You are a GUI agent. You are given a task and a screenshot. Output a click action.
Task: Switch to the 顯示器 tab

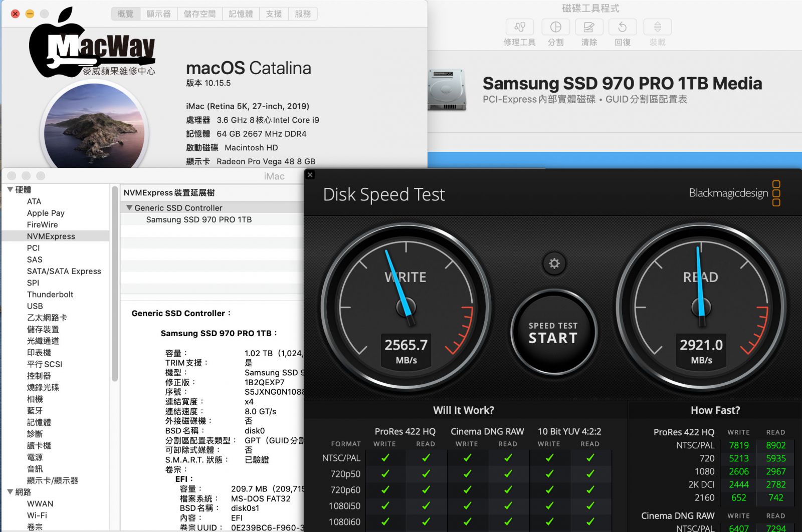coord(158,14)
